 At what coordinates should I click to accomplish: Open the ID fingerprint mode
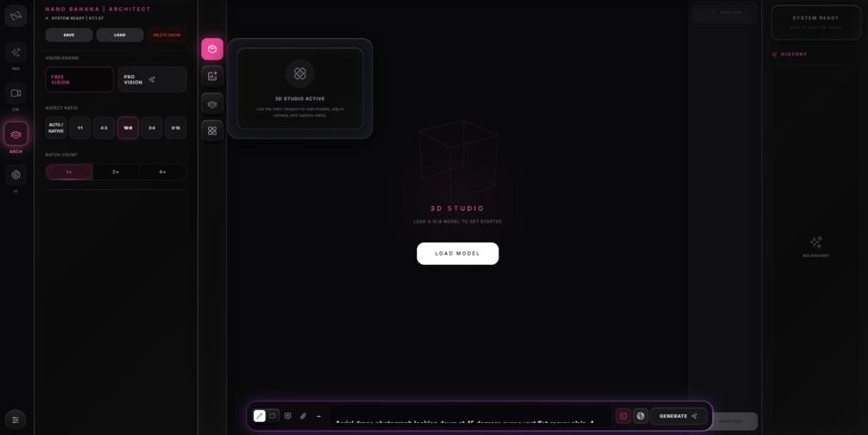click(x=16, y=175)
